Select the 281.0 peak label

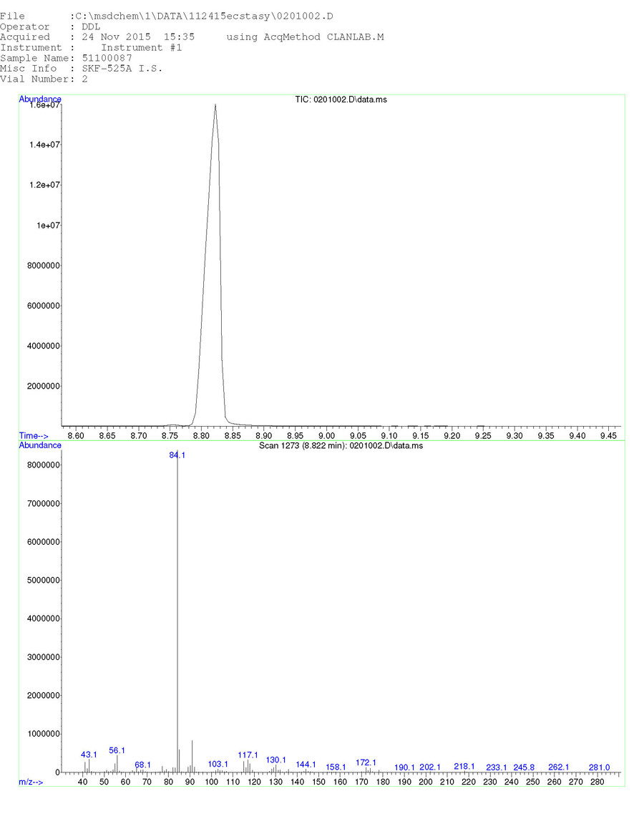[599, 767]
